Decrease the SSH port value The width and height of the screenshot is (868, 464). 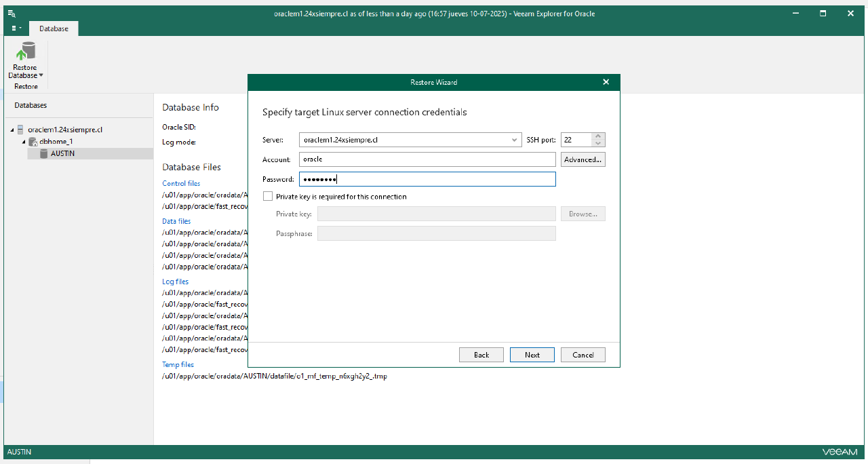[597, 143]
